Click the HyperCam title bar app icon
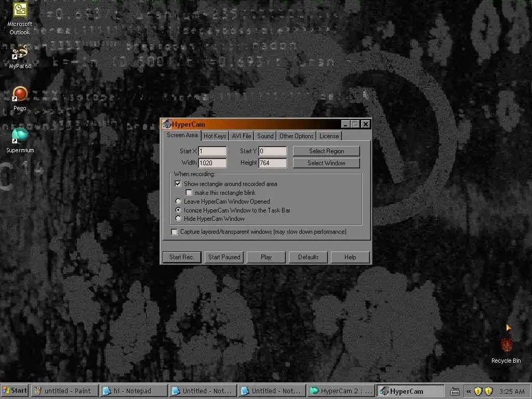 point(167,124)
